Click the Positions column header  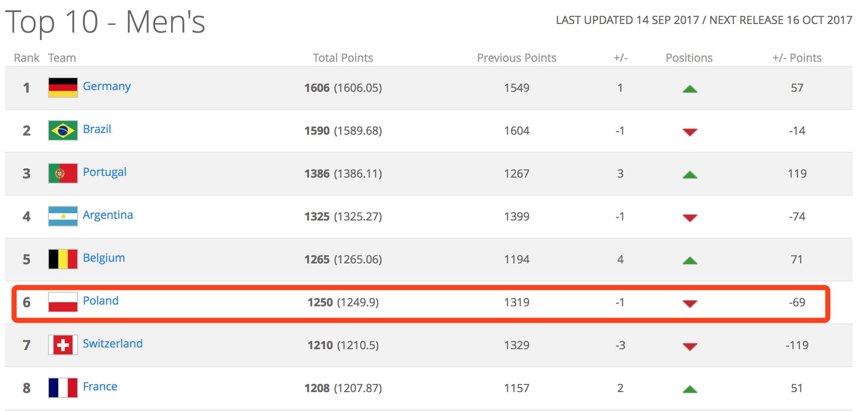click(689, 58)
